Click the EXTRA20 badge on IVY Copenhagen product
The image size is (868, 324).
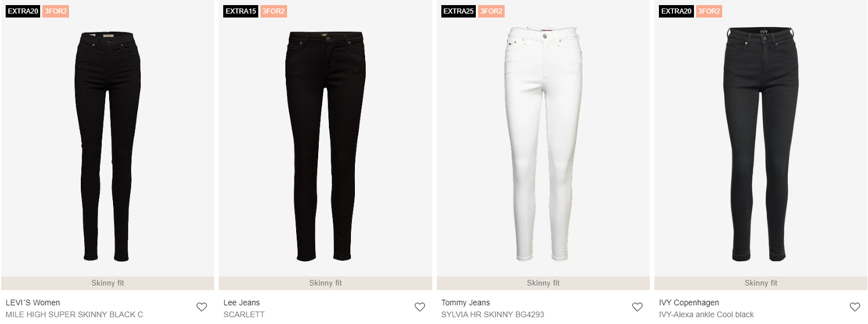point(676,11)
